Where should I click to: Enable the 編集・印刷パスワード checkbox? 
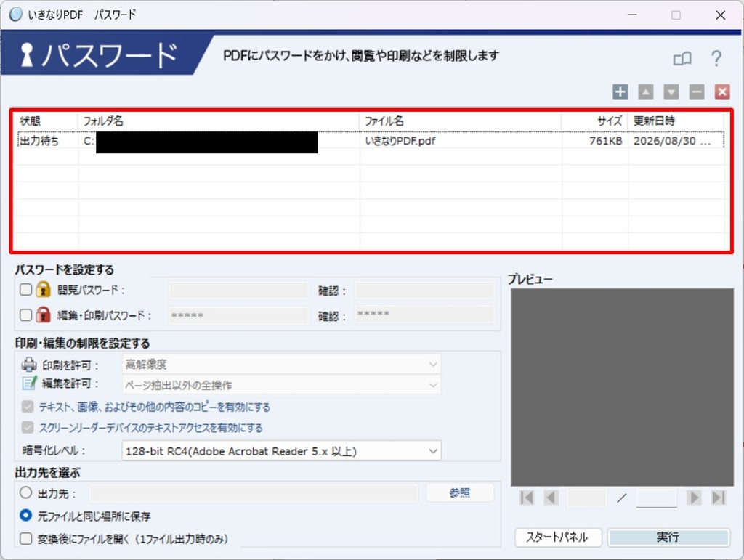click(x=25, y=315)
